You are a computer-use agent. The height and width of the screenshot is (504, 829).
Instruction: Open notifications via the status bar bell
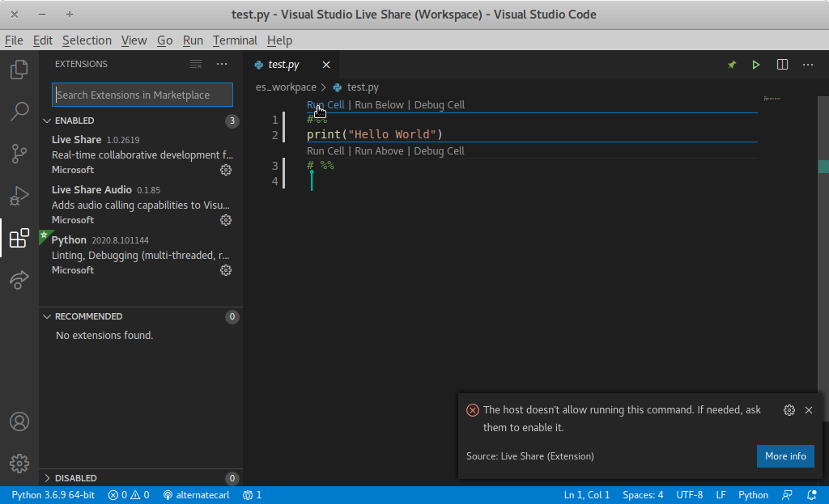(x=812, y=494)
